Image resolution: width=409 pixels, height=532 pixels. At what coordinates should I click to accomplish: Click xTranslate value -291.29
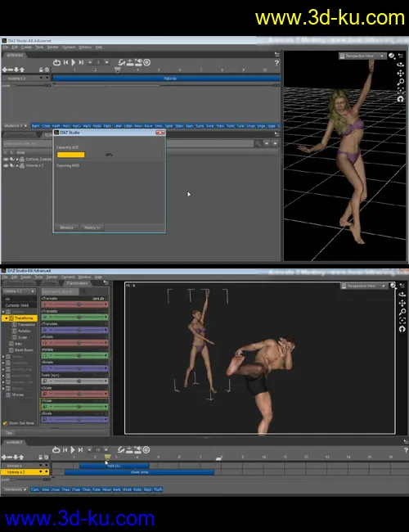(x=97, y=299)
